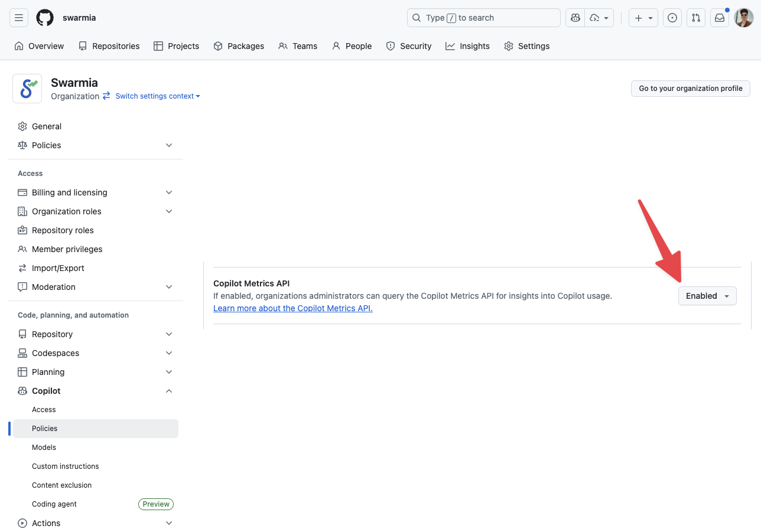Open Learn more about Copilot Metrics API
761x532 pixels.
[x=292, y=308]
